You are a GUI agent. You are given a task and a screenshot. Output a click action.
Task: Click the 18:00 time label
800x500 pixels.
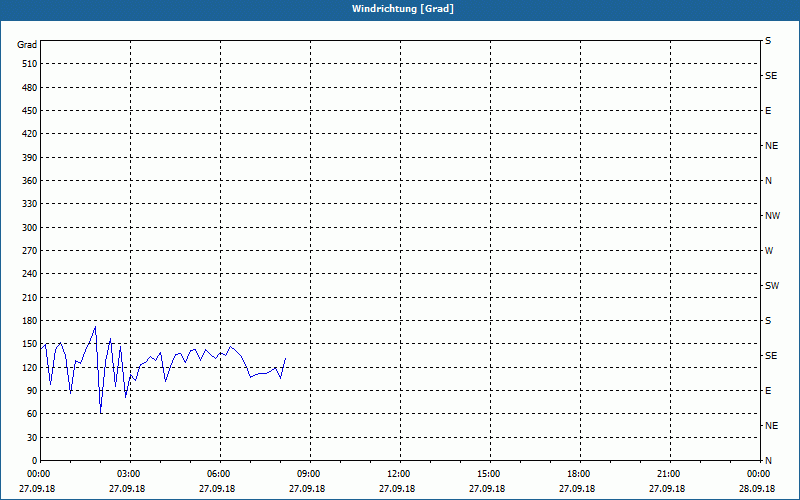point(579,474)
